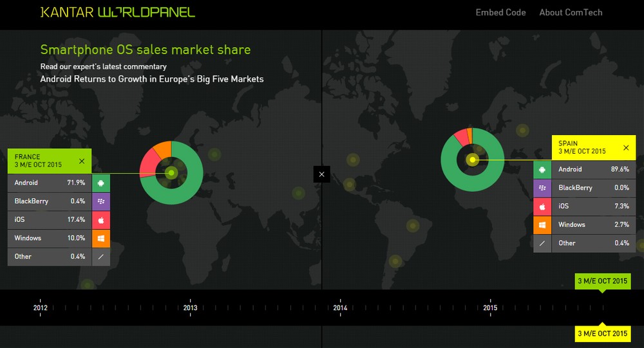Click the SPAIN panel header label
The image size is (644, 348).
568,143
